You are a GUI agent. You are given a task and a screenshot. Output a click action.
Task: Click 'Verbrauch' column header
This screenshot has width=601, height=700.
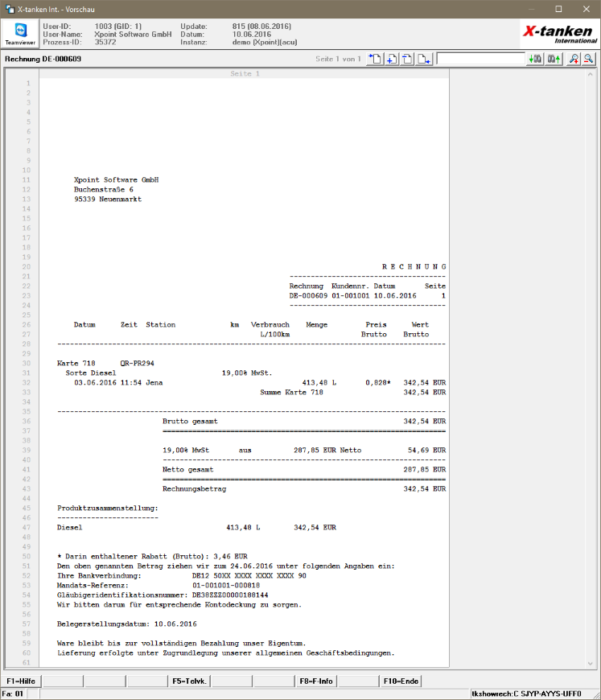[x=270, y=324]
